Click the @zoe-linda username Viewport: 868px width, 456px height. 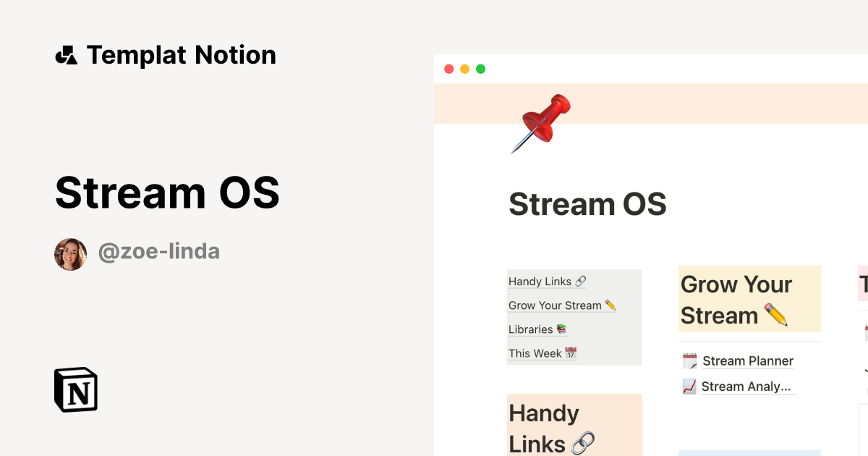pyautogui.click(x=160, y=251)
